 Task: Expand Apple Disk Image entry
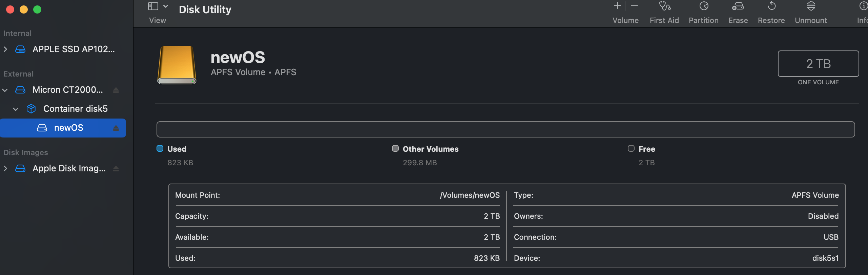(5, 169)
